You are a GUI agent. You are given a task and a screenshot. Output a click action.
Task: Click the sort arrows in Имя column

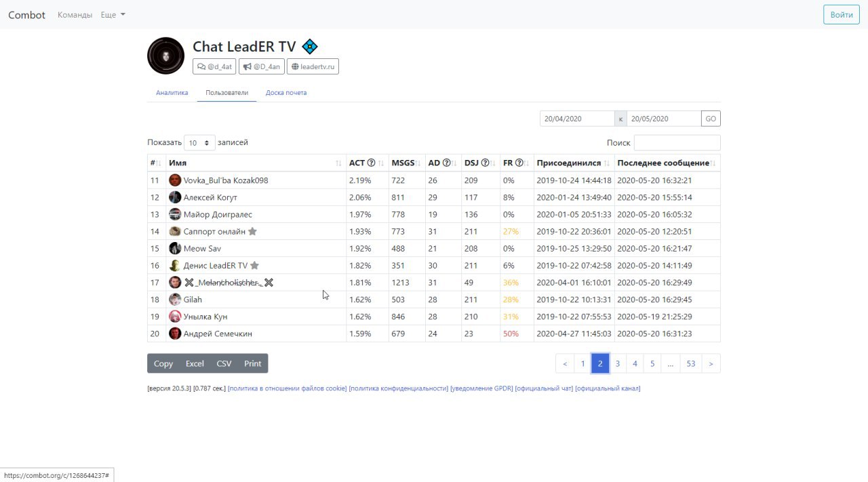[x=338, y=163]
